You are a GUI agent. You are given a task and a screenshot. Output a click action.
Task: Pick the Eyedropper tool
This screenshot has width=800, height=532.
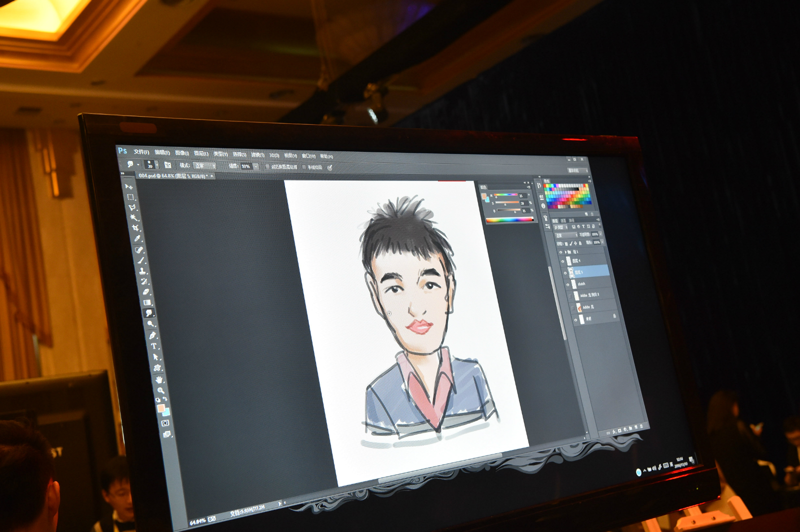[x=137, y=238]
